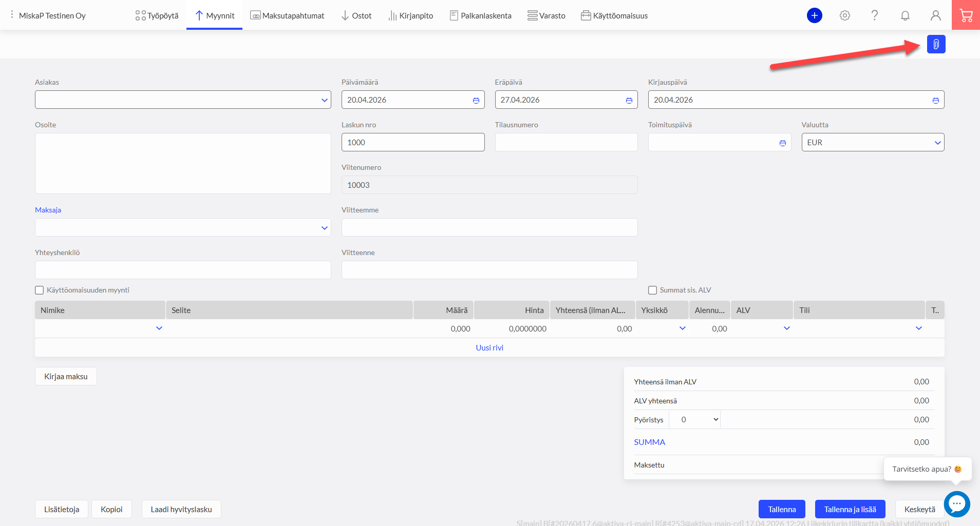Open the attachment paperclip button
The image size is (980, 526).
point(936,44)
